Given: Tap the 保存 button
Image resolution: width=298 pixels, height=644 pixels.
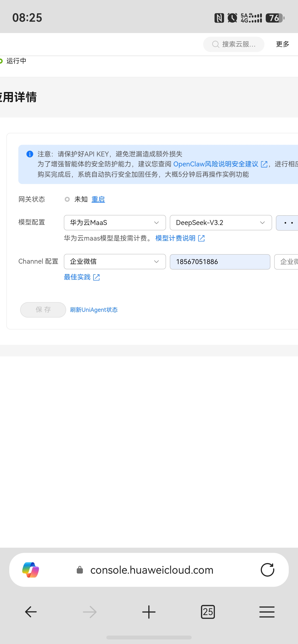Looking at the screenshot, I should (x=43, y=310).
